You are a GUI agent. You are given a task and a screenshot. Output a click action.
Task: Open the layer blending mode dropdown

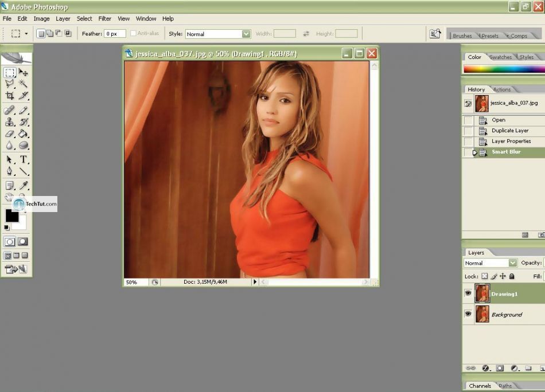click(x=513, y=263)
